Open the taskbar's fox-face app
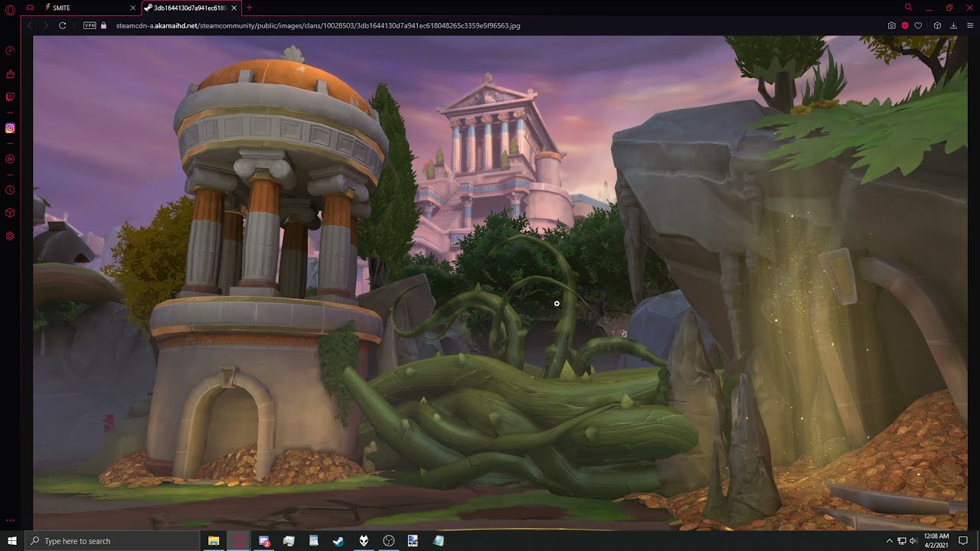The width and height of the screenshot is (980, 551). pyautogui.click(x=364, y=541)
